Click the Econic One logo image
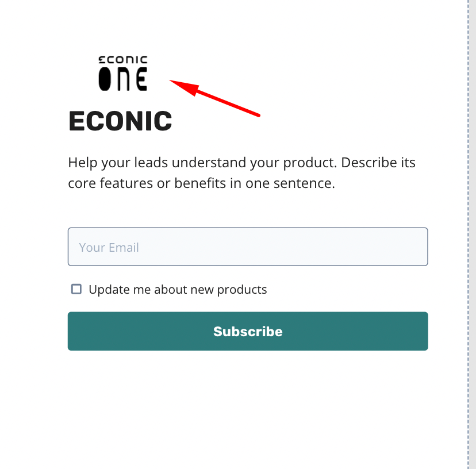 click(x=123, y=73)
